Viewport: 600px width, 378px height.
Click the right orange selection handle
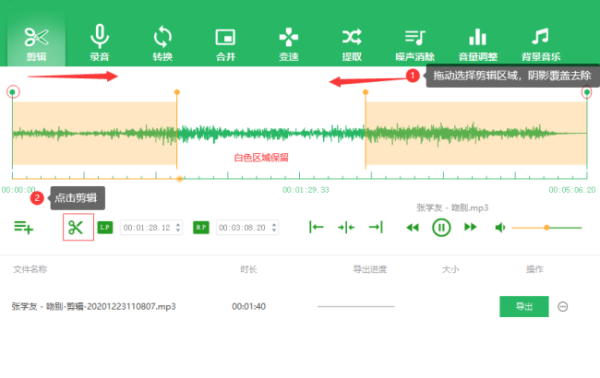pos(365,92)
